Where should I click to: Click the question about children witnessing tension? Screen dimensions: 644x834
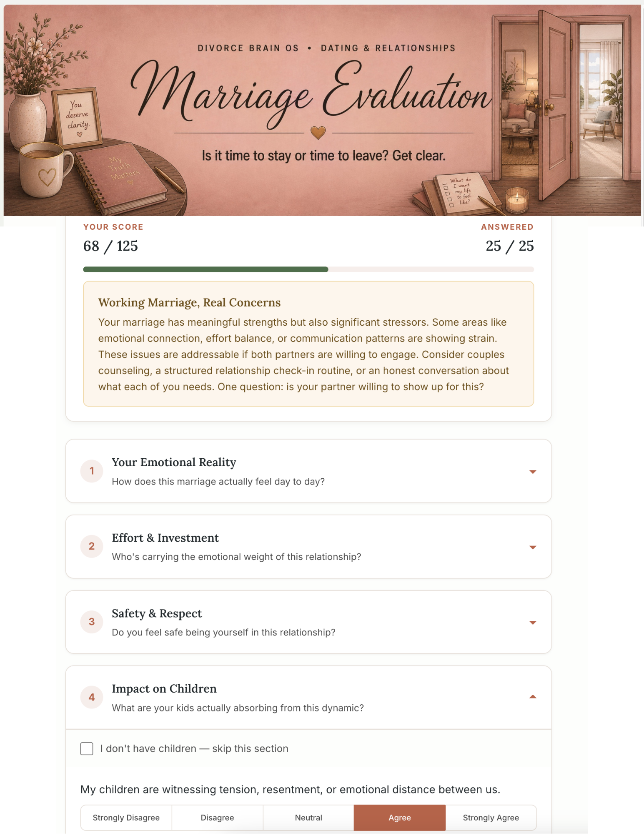click(290, 790)
